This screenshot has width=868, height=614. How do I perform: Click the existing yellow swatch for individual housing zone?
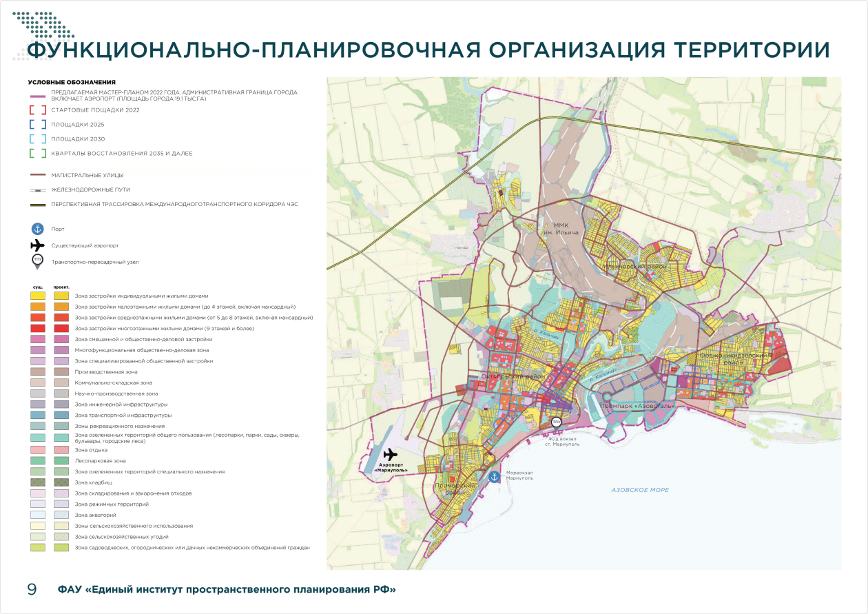coord(37,295)
